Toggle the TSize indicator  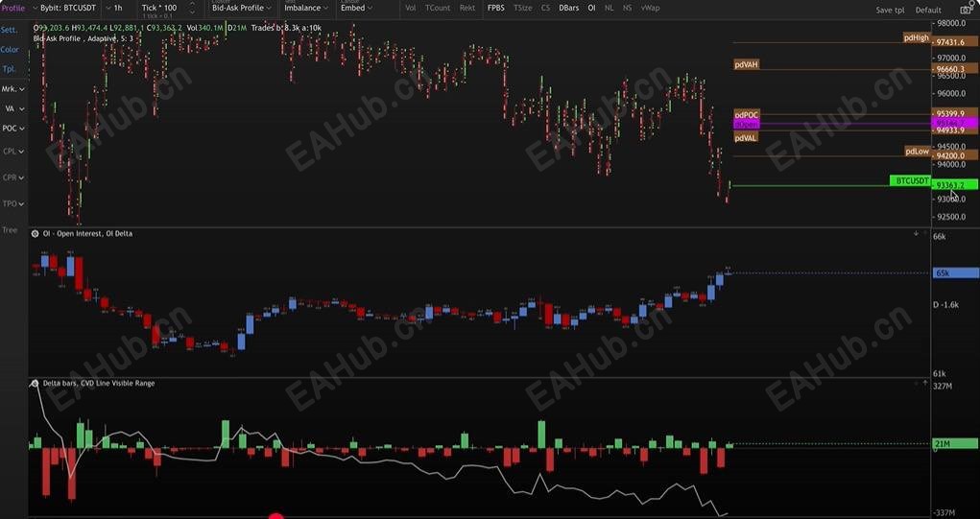tap(522, 8)
